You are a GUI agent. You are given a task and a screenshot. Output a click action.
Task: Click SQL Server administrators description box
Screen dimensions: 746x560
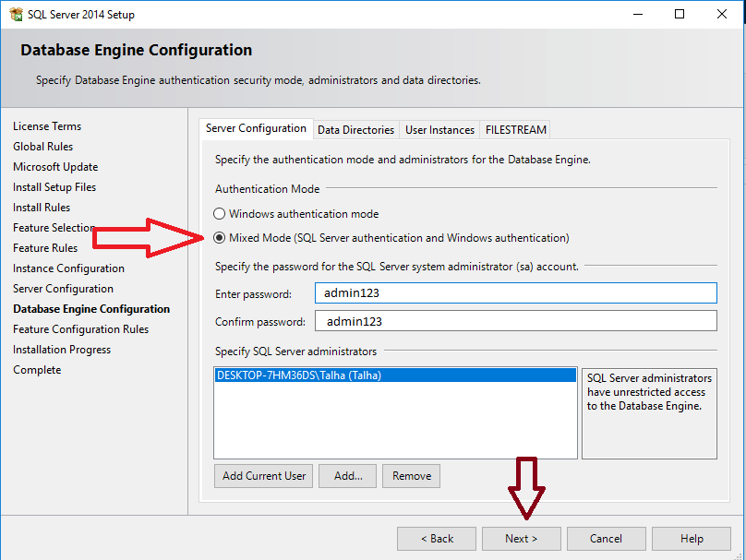point(649,413)
